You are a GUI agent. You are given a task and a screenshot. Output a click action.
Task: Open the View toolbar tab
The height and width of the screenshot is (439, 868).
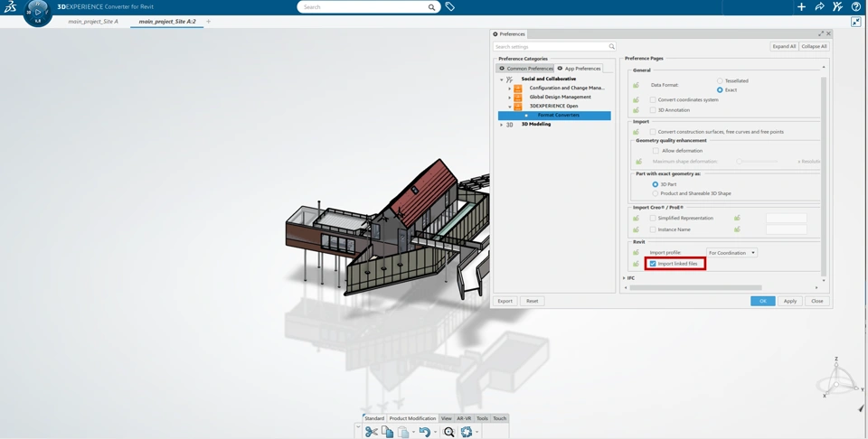coord(446,418)
